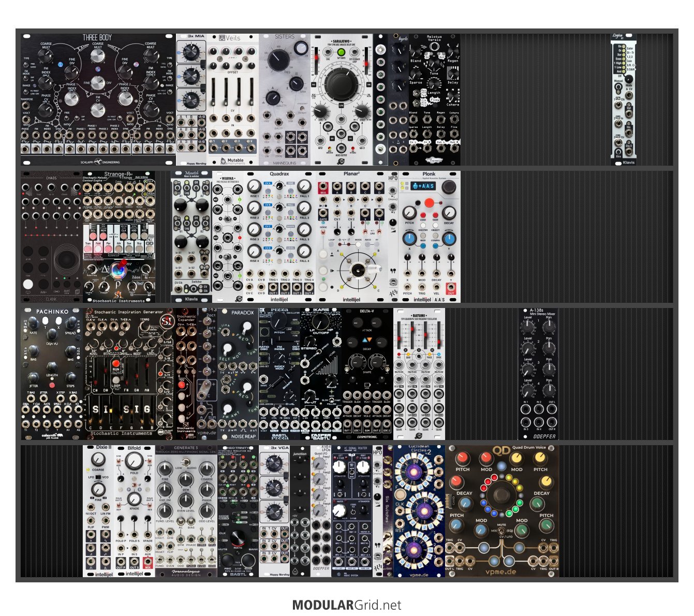Click the 3x MIA mixer module
694x616 pixels.
[x=191, y=100]
